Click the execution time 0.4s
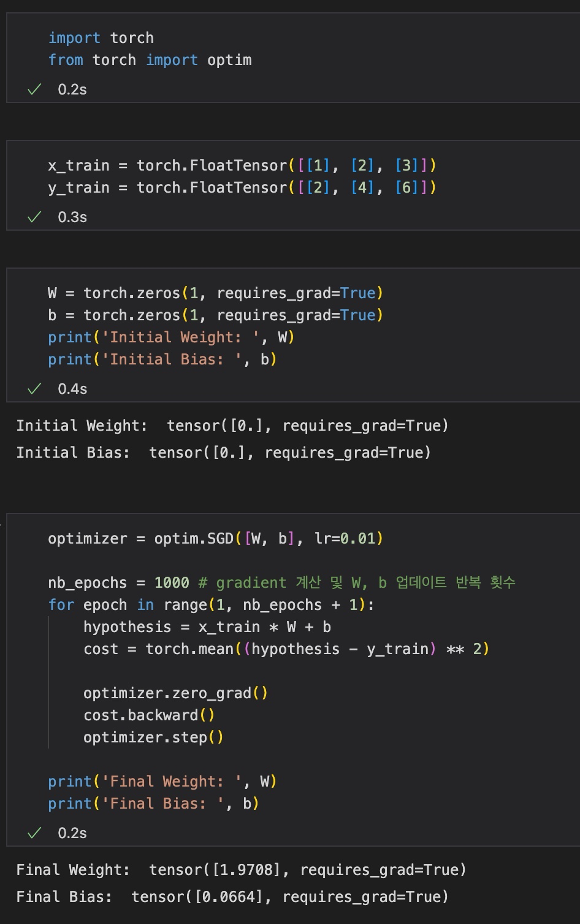Screen dimensions: 580x924 [72, 389]
